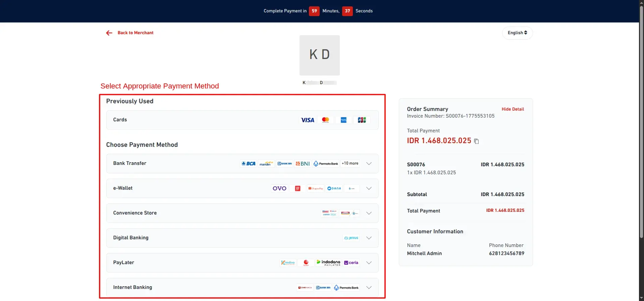This screenshot has width=644, height=301.
Task: Click the red IDR 1.468.025.025 total amount
Action: [x=439, y=141]
